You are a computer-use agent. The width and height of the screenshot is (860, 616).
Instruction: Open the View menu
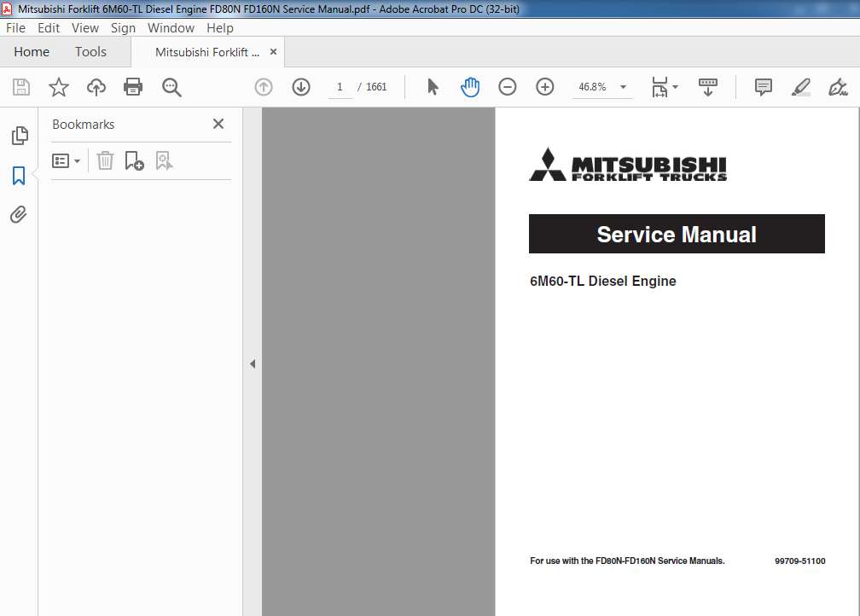tap(85, 28)
